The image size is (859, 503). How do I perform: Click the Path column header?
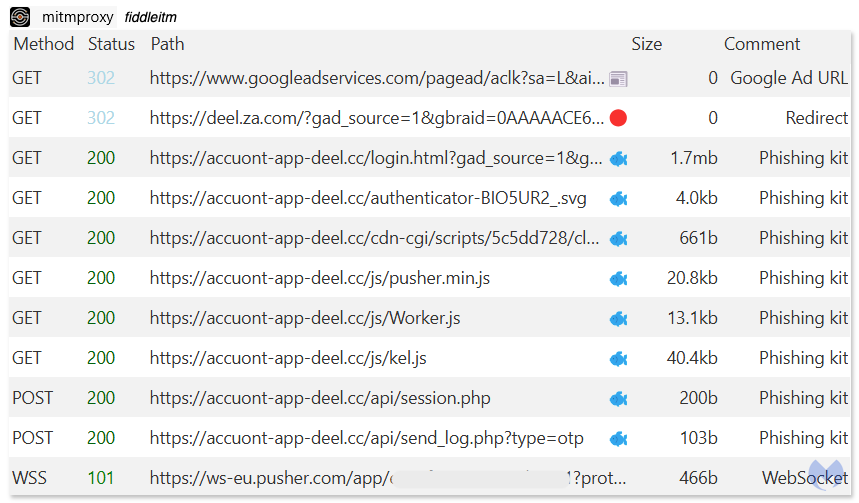167,44
